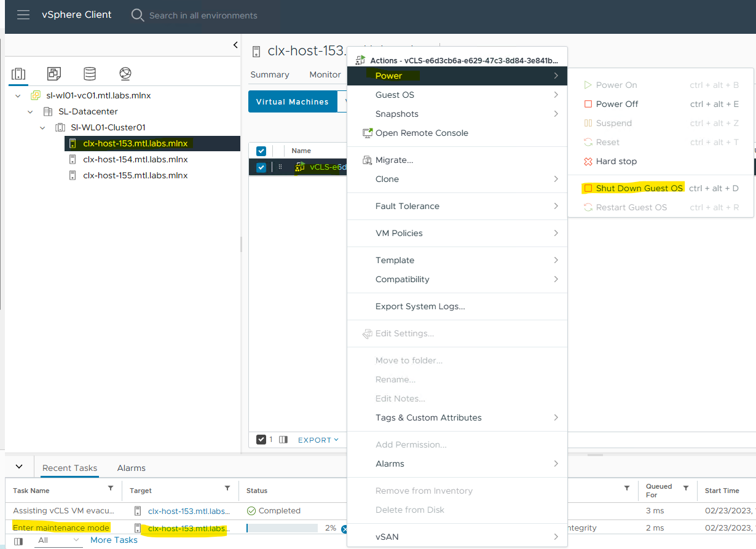This screenshot has height=549, width=756.
Task: Select the Virtual Machines sub-tab
Action: click(293, 101)
